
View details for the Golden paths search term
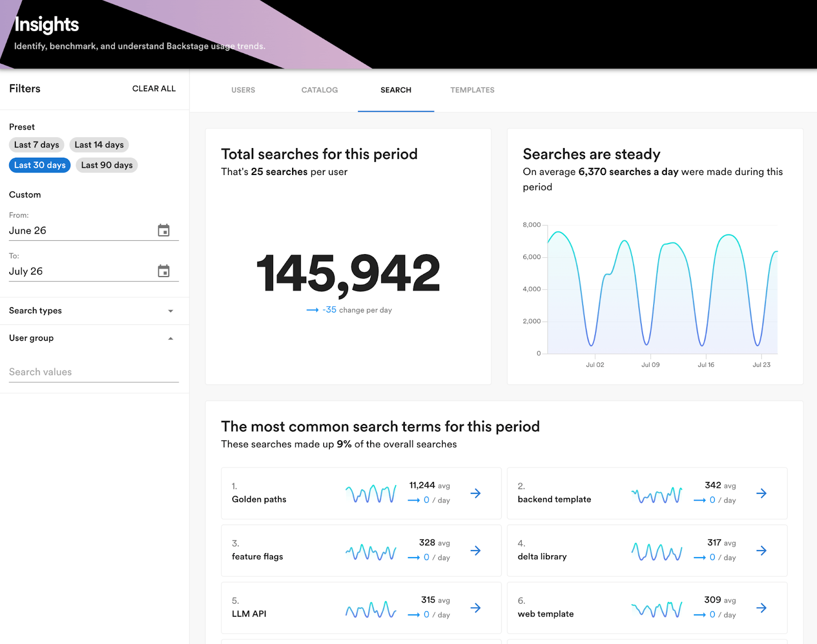475,493
